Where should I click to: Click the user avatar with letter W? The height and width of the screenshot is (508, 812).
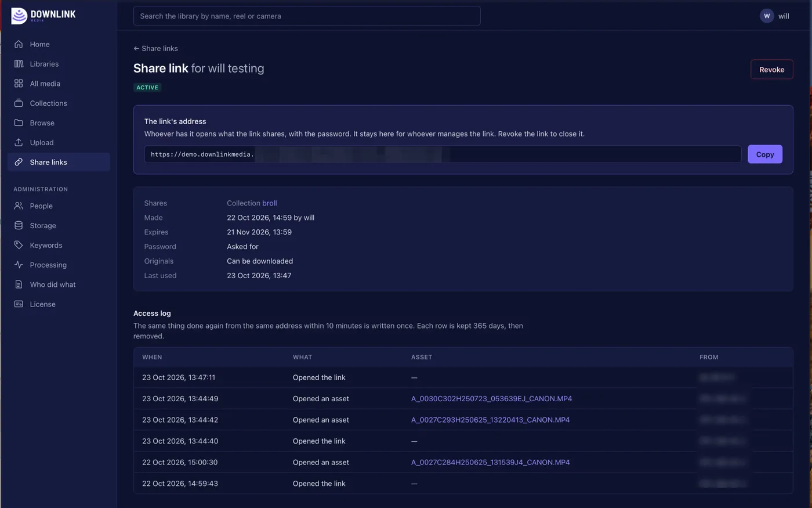click(x=767, y=16)
